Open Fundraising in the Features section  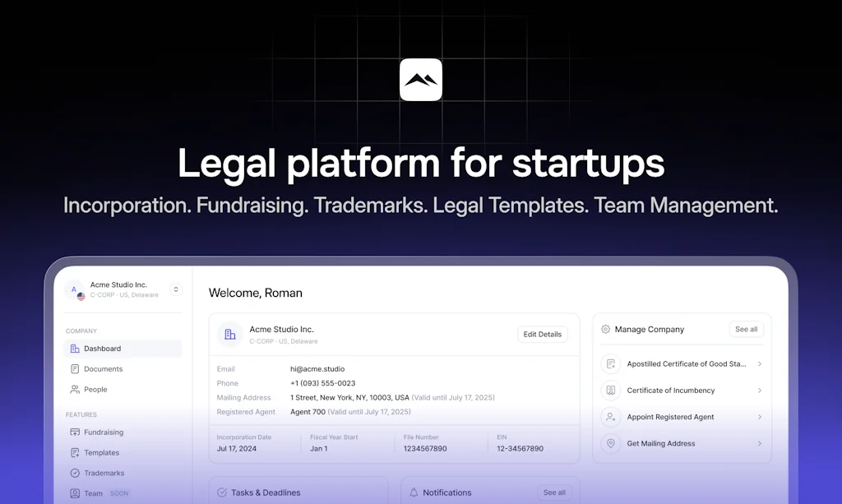(104, 432)
